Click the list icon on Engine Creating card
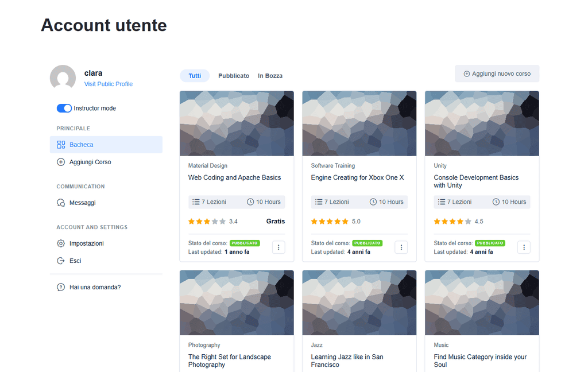 319,201
